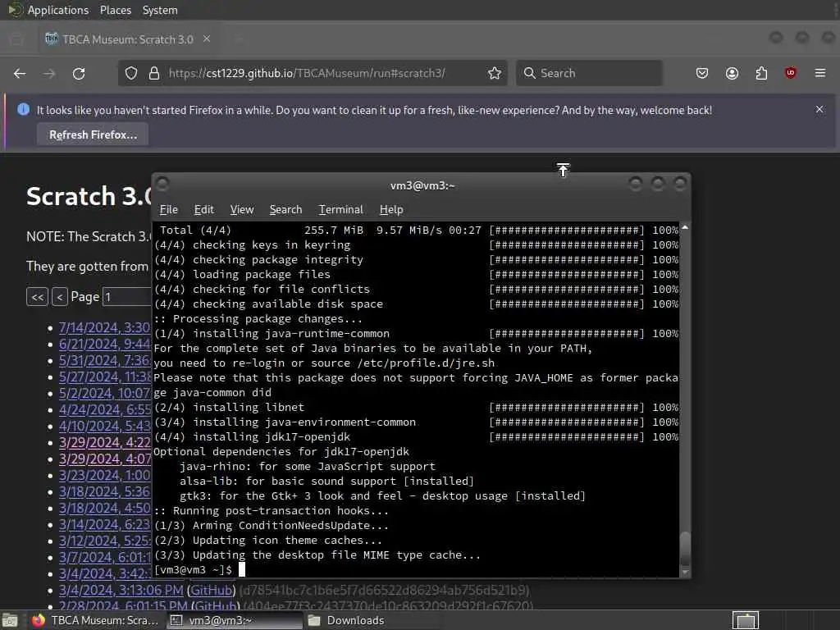Bookmark this page with the star
Screen dimensions: 840x630
point(495,73)
